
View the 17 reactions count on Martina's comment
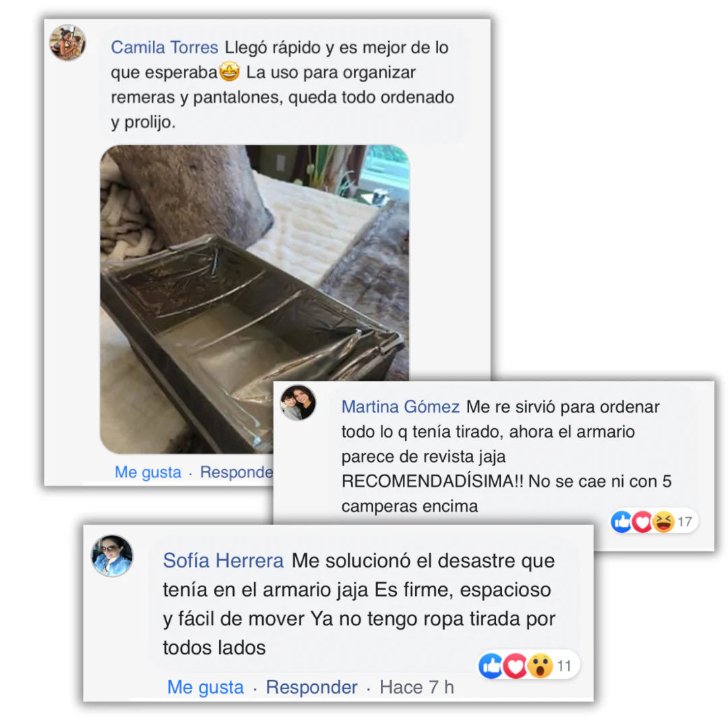coord(684,522)
